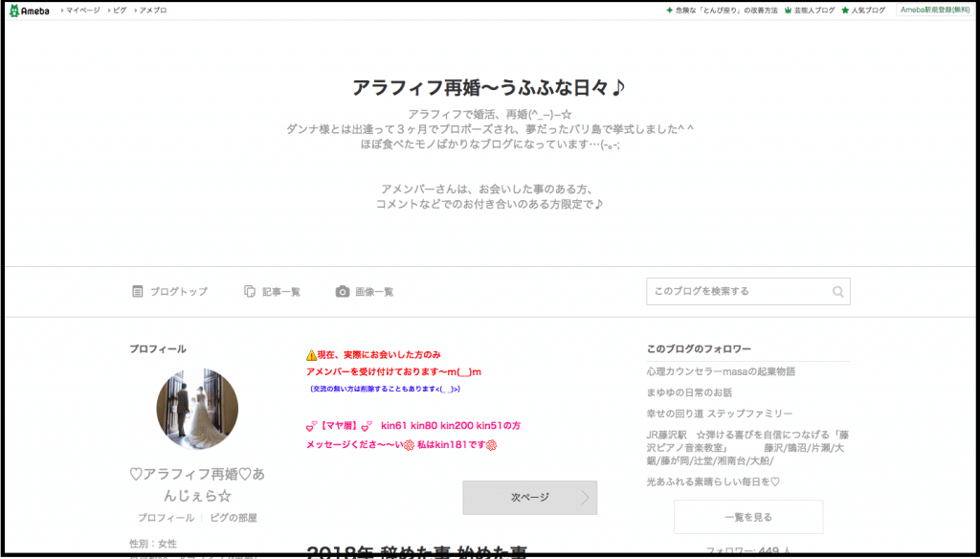Visit the ピグの部屋 link
This screenshot has width=980, height=559.
pyautogui.click(x=234, y=518)
